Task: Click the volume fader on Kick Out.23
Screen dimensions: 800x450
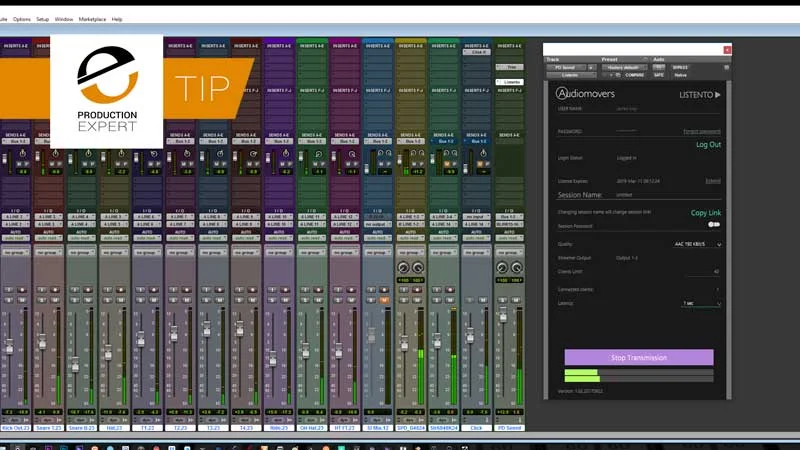Action: [x=9, y=347]
